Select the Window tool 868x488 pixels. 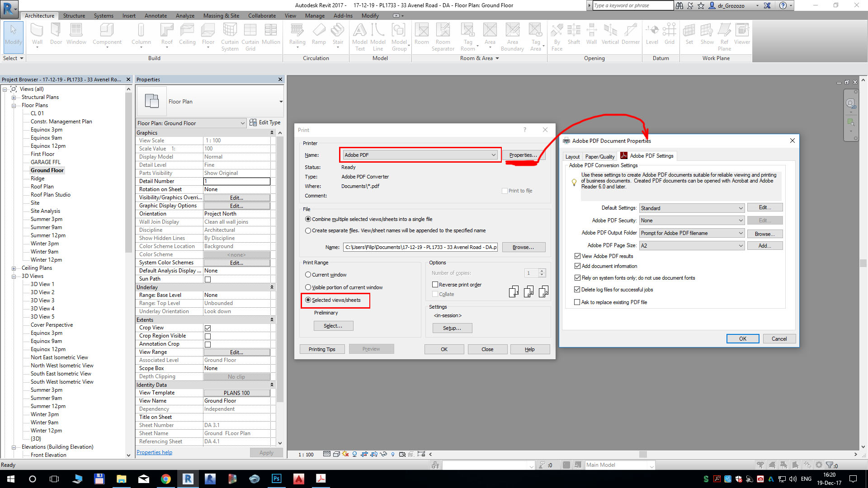tap(76, 34)
